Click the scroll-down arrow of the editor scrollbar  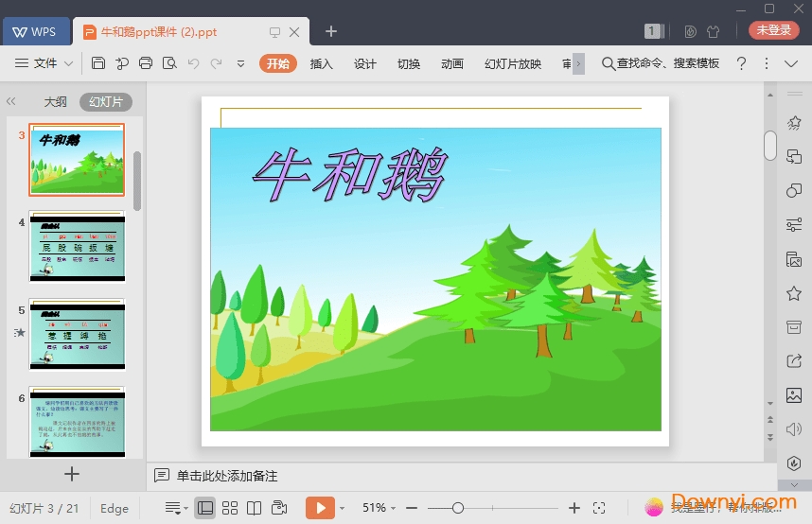tap(770, 403)
